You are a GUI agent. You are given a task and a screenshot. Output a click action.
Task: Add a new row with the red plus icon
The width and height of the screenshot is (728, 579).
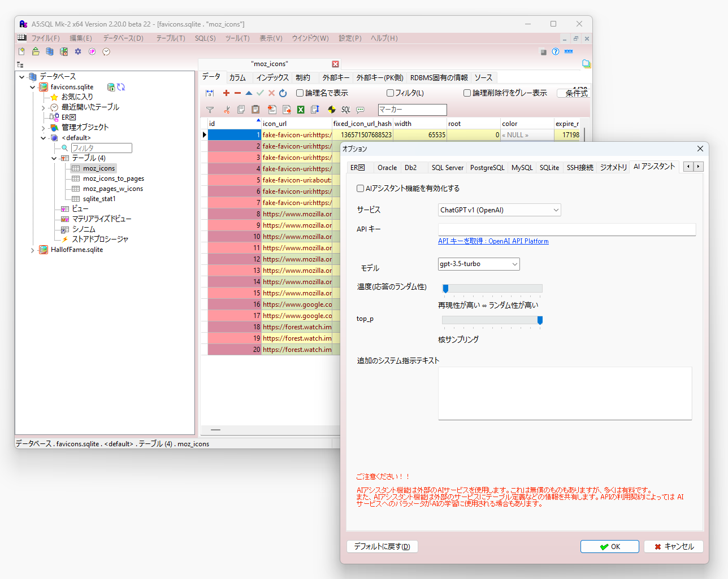(226, 93)
